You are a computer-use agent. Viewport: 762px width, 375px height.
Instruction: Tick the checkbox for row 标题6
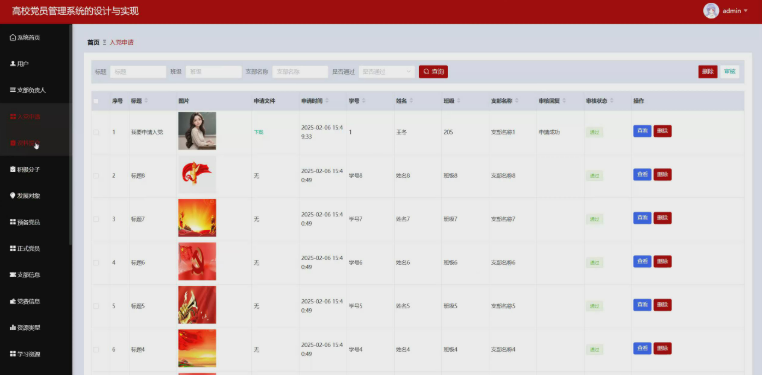coord(96,262)
